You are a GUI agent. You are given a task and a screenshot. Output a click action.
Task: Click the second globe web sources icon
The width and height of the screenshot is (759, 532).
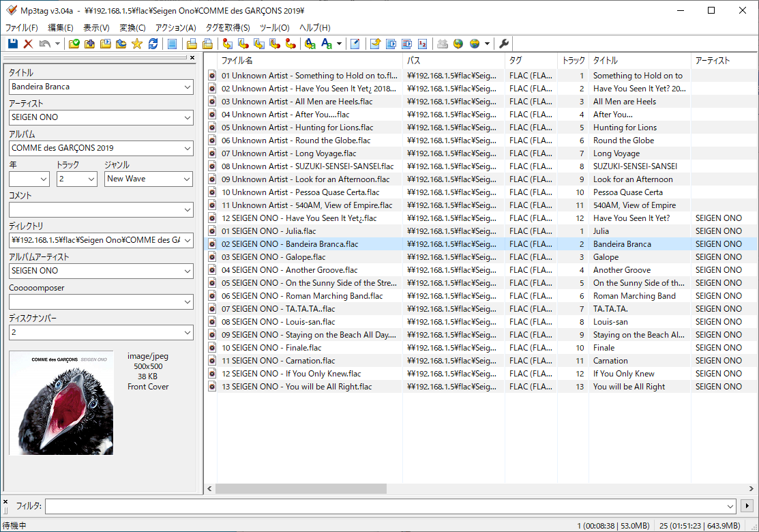coord(475,44)
